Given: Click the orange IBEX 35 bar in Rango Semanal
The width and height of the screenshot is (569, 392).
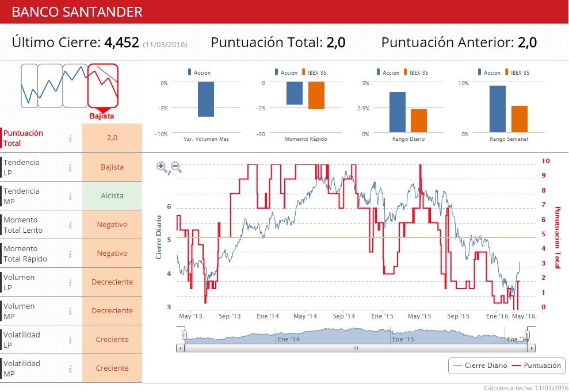Looking at the screenshot, I should coord(520,119).
